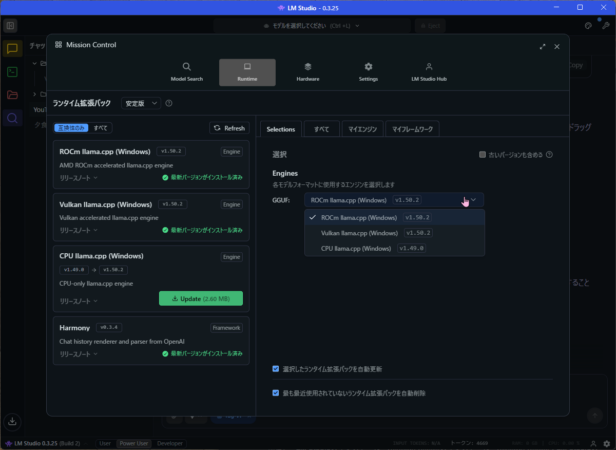Image resolution: width=616 pixels, height=450 pixels.
Task: Open the Chat sidebar icon
Action: (12, 49)
